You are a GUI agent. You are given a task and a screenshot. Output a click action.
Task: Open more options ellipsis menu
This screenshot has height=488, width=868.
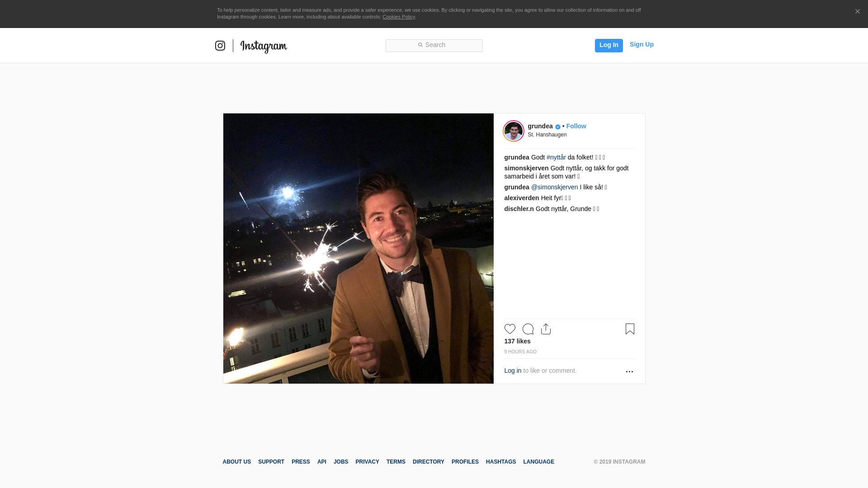point(629,371)
